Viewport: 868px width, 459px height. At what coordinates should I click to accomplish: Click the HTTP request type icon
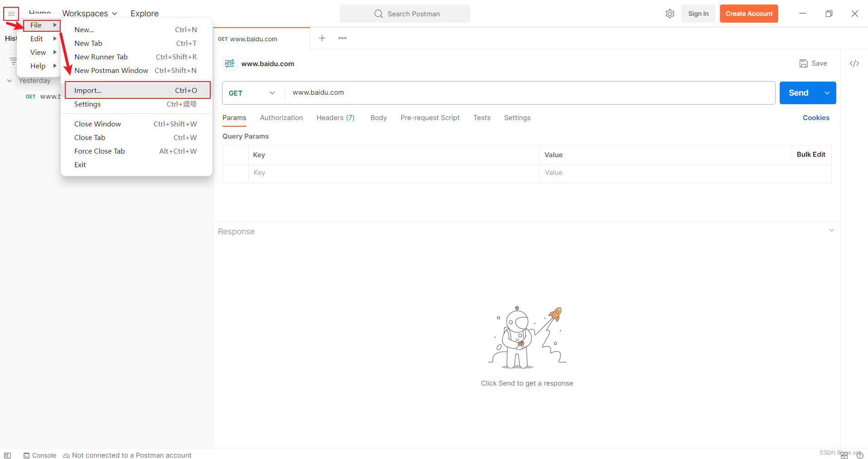coord(230,63)
